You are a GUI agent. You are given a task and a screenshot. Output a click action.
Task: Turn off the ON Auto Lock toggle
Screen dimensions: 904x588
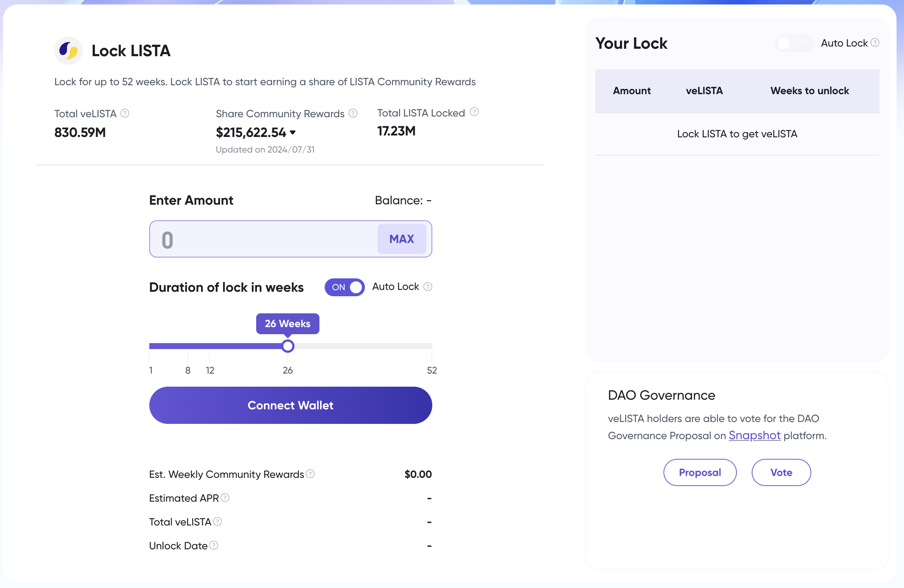(x=344, y=287)
